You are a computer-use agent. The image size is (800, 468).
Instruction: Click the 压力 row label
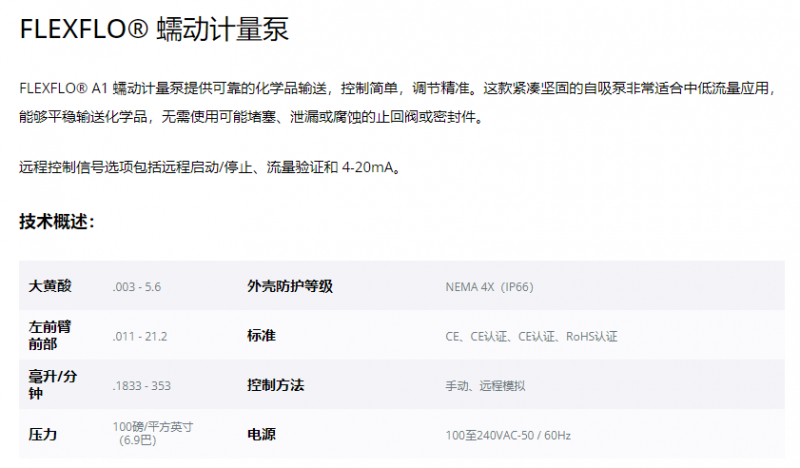(43, 434)
